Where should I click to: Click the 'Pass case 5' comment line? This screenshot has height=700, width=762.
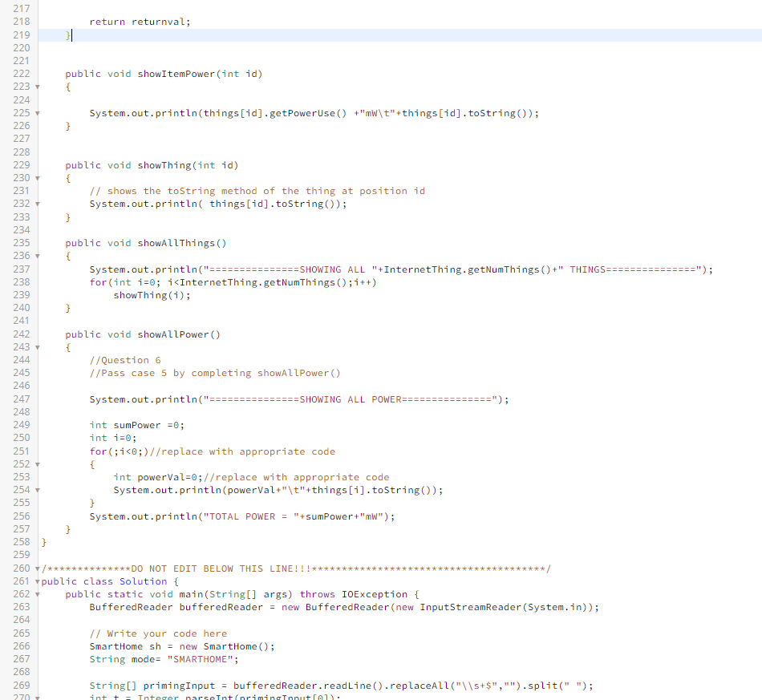coord(215,373)
